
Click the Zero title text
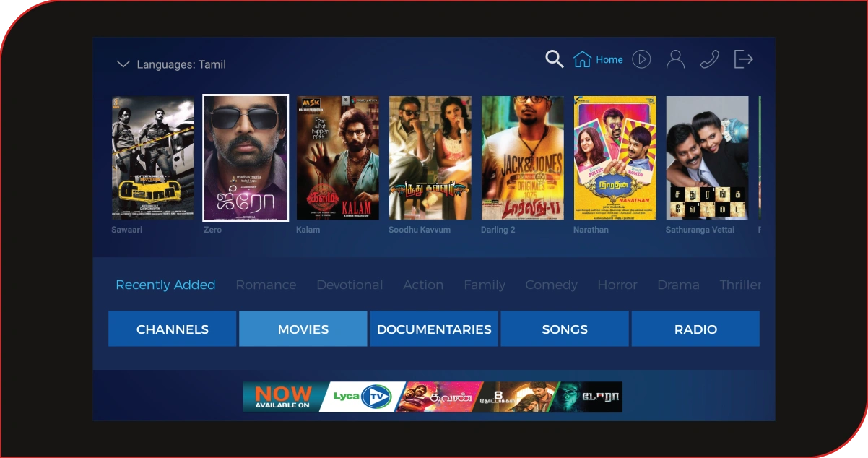[x=212, y=230]
